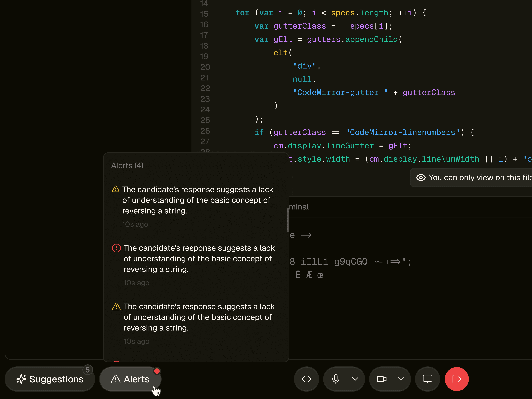
Task: Leave the session with red exit button
Action: (457, 379)
